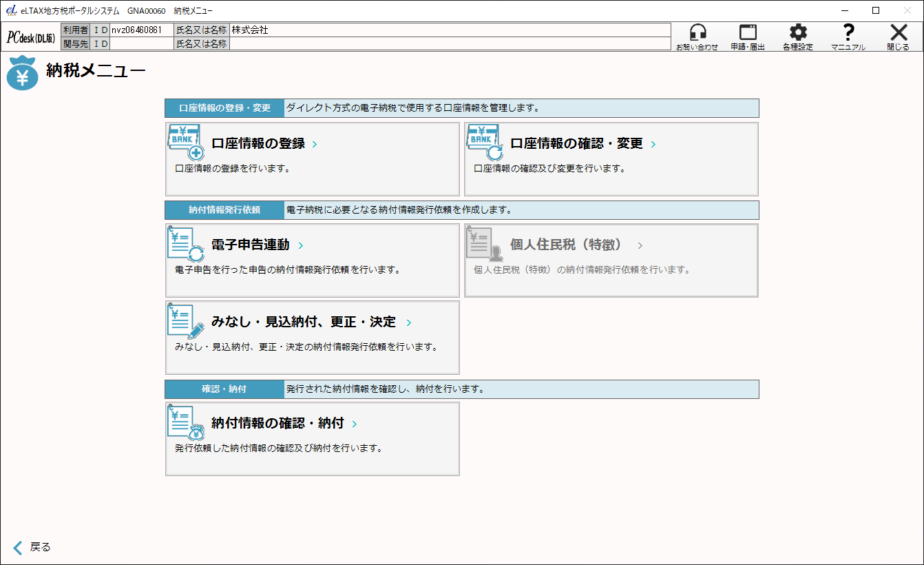Image resolution: width=924 pixels, height=565 pixels.
Task: Click the 閉じる X toolbar icon
Action: (899, 32)
